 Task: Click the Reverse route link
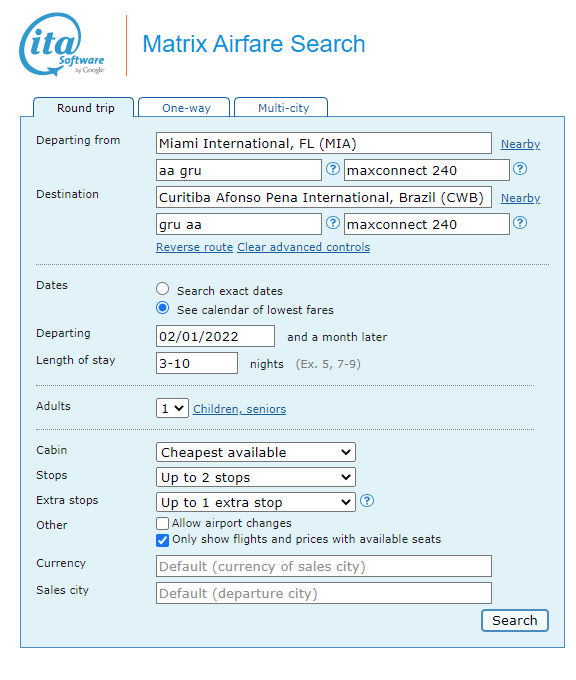(x=194, y=247)
